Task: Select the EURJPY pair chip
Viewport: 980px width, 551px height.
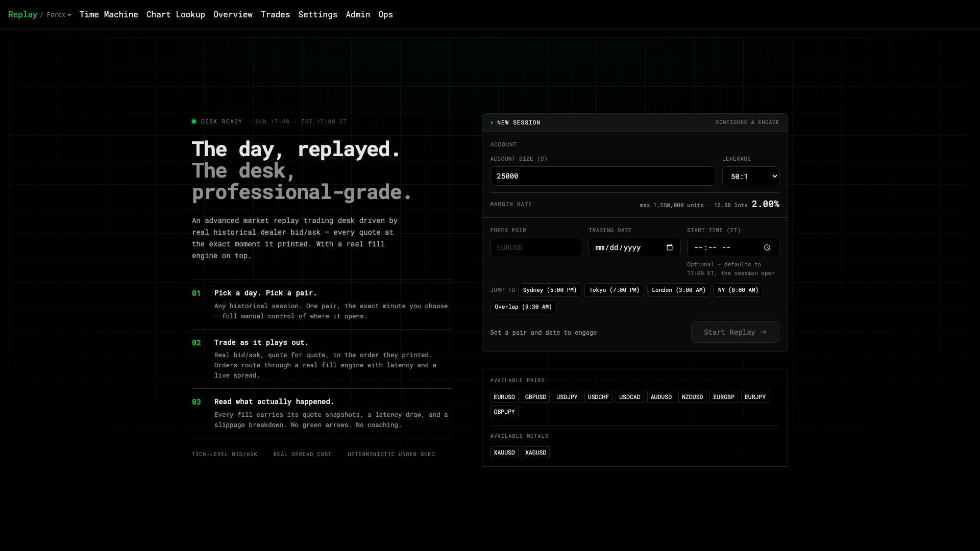Action: pyautogui.click(x=755, y=397)
